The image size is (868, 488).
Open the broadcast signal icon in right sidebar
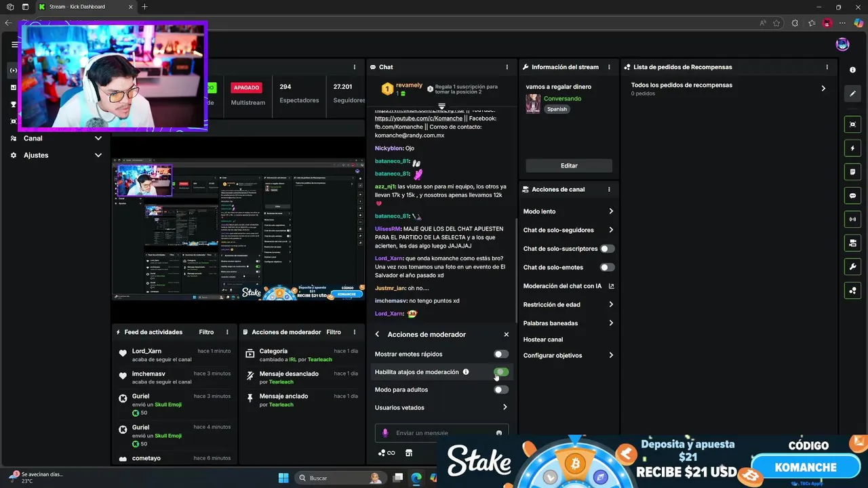pyautogui.click(x=853, y=219)
